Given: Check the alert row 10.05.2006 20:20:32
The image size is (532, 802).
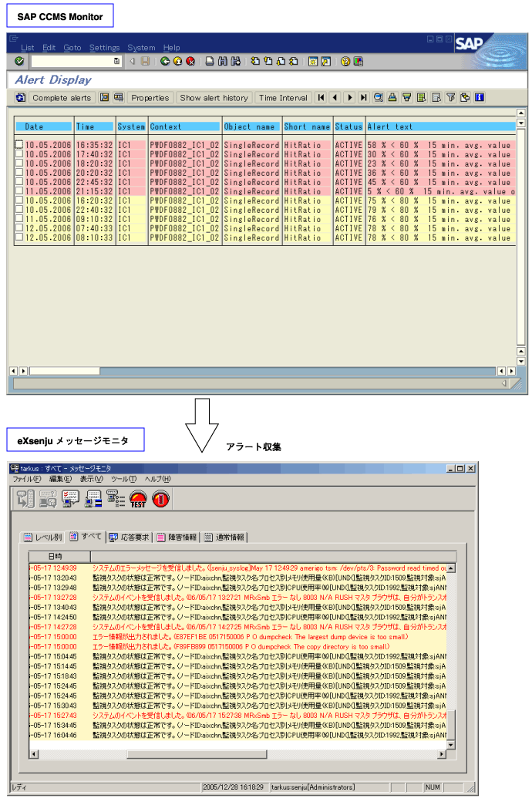Looking at the screenshot, I should [19, 173].
